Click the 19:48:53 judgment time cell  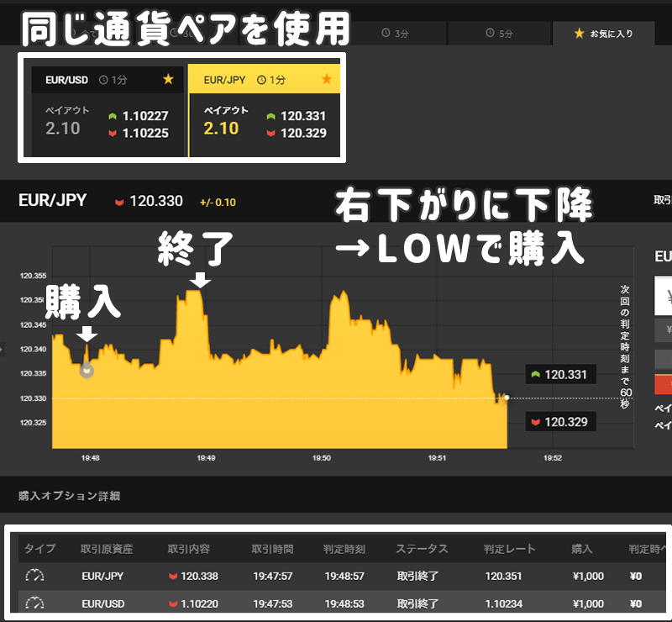tap(344, 604)
